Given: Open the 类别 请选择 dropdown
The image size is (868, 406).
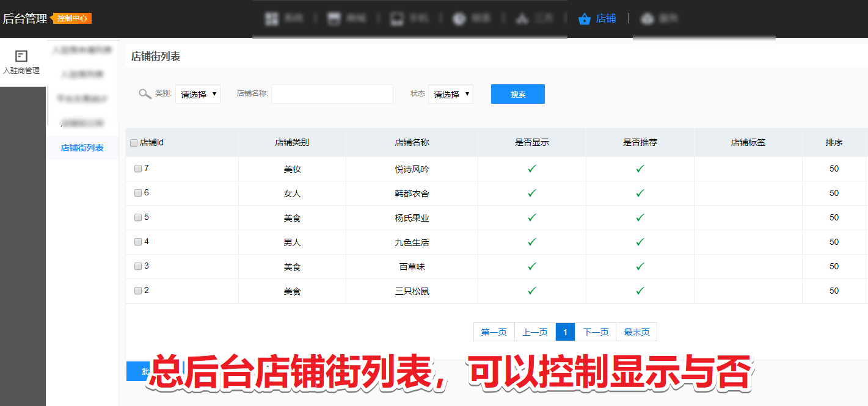Looking at the screenshot, I should pos(198,94).
